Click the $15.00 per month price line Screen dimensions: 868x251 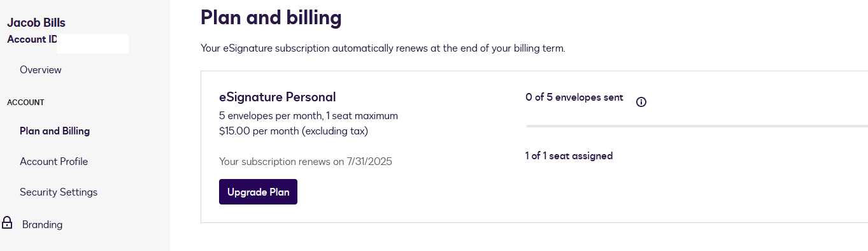point(294,131)
